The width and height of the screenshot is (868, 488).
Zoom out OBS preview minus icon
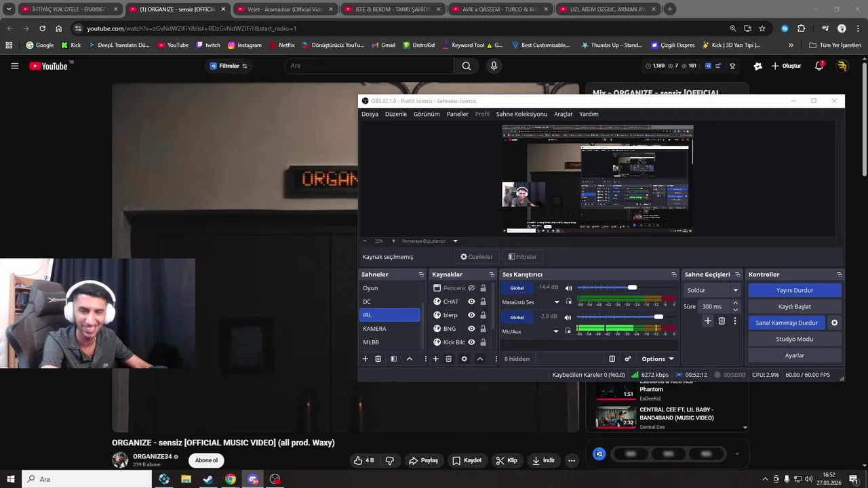pos(365,241)
